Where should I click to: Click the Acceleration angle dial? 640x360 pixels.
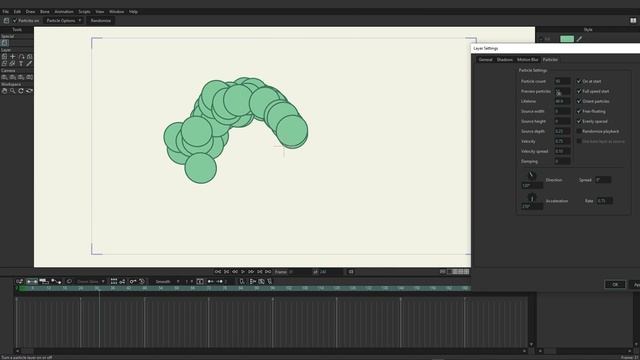click(x=531, y=198)
